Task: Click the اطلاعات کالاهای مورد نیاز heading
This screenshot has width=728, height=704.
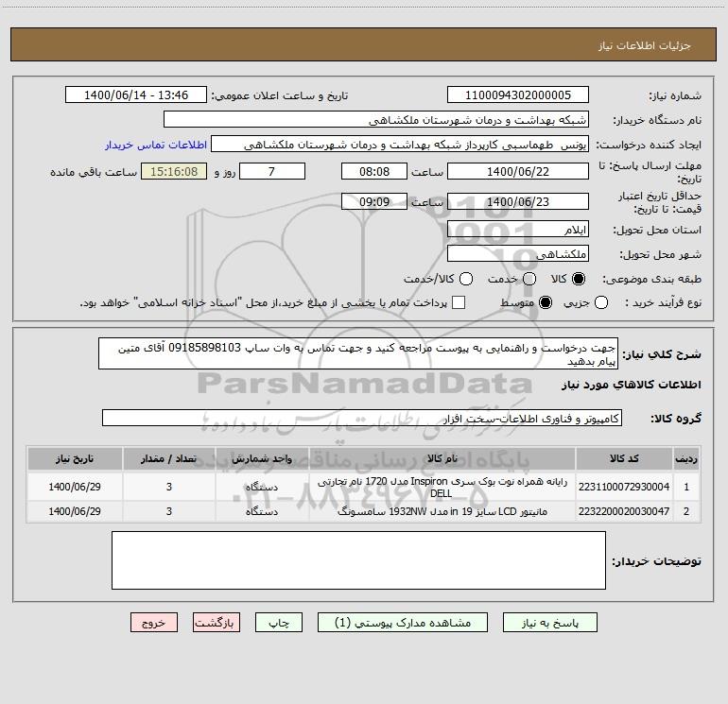Action: [x=631, y=385]
